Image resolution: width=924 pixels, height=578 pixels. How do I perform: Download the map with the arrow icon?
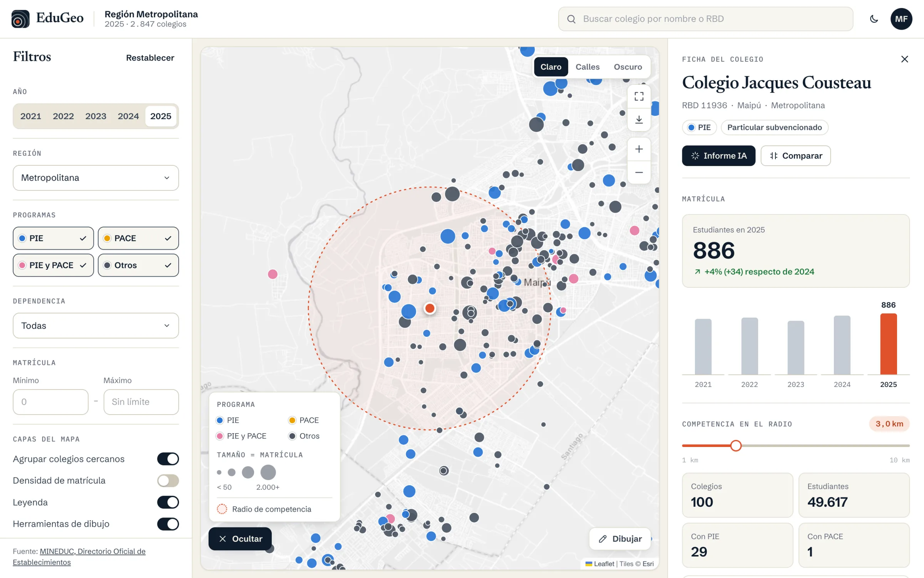[x=639, y=119]
